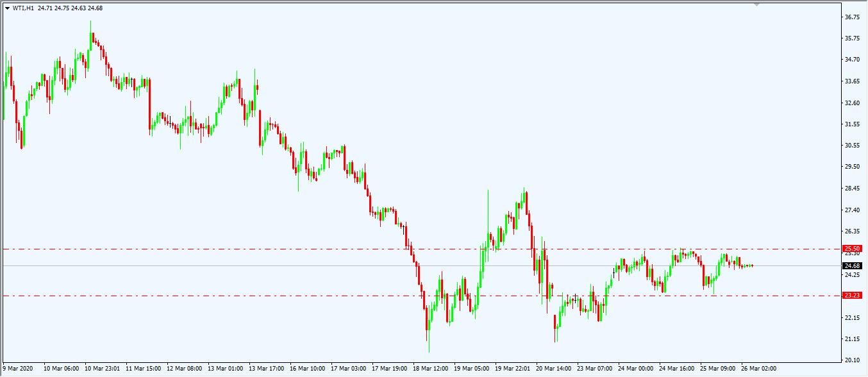Select the red 25.50 price level tag

point(852,249)
